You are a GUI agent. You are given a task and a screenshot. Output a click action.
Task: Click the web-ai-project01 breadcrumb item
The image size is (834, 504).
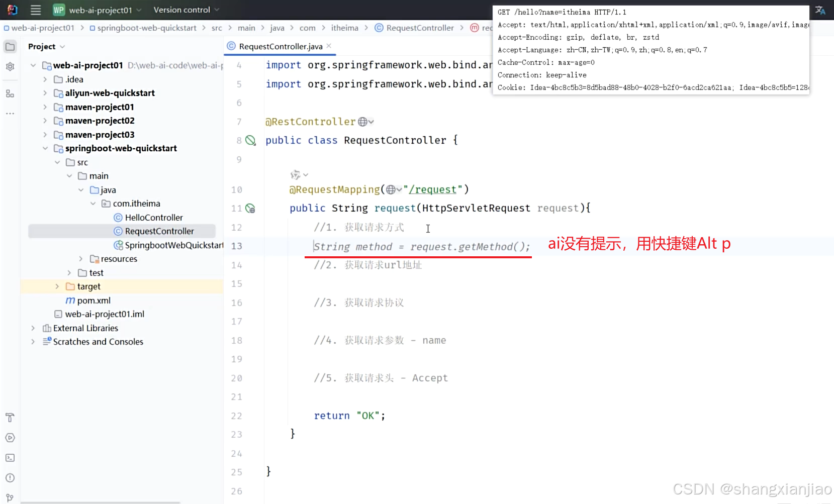[39, 28]
